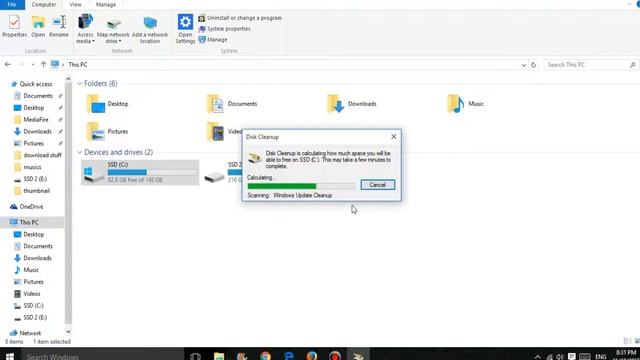Screen dimensions: 640x360
Task: Collapse the Folders (6) group
Action: point(80,84)
